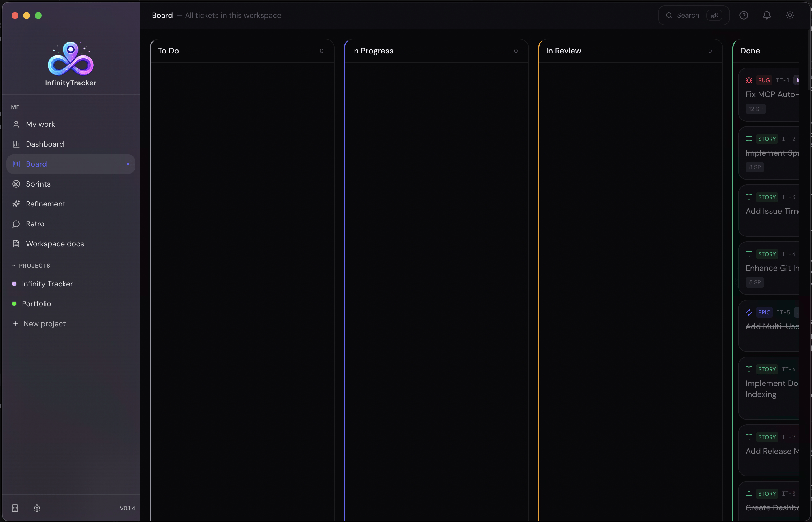This screenshot has width=812, height=522.
Task: Select Board in the sidebar navigation
Action: [x=35, y=164]
